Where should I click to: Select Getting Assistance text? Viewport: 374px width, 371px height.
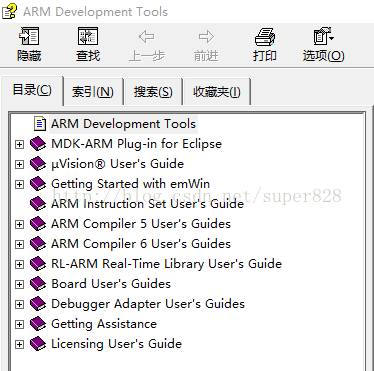[104, 324]
